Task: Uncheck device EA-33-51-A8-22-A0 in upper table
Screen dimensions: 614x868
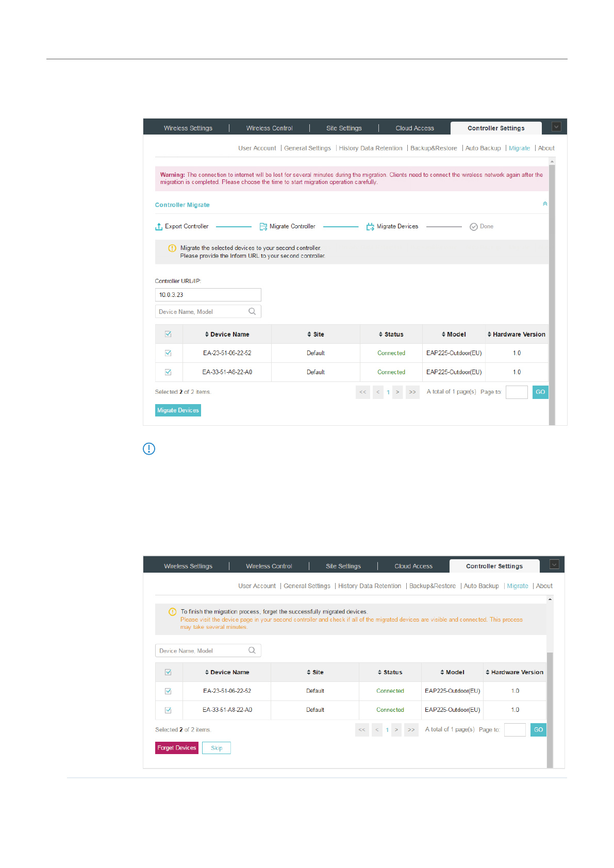Action: (168, 372)
